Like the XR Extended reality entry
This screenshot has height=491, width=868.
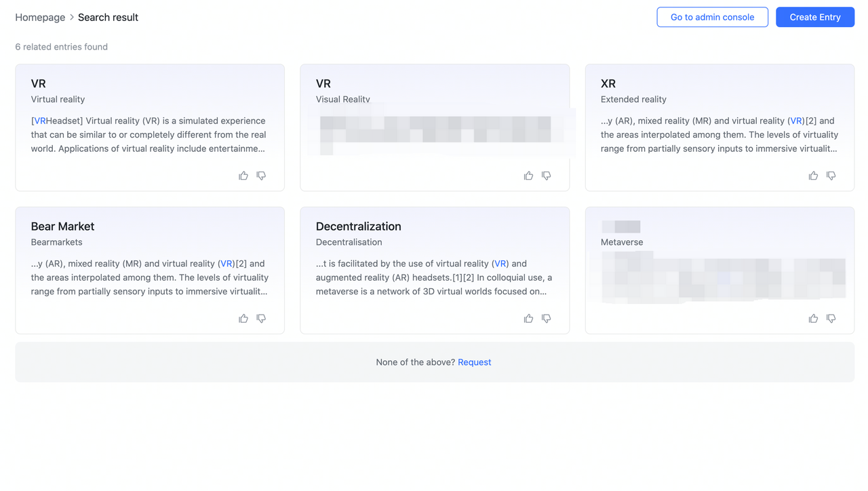pos(813,175)
